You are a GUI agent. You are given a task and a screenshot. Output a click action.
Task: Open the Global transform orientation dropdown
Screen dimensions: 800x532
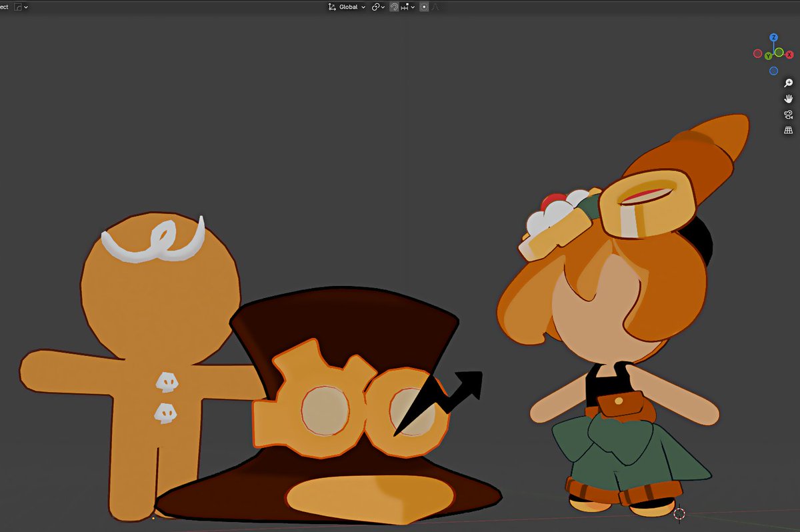click(347, 7)
